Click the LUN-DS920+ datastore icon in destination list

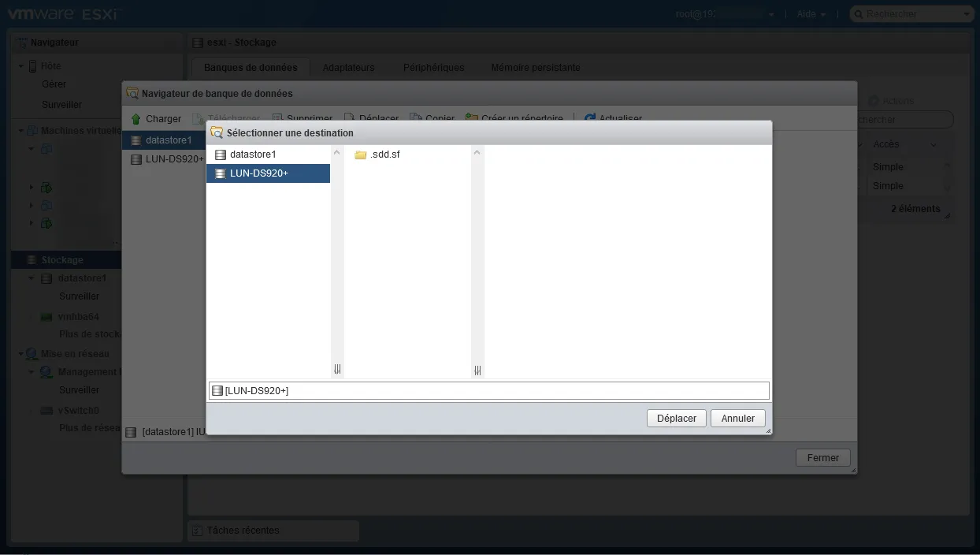pyautogui.click(x=220, y=173)
